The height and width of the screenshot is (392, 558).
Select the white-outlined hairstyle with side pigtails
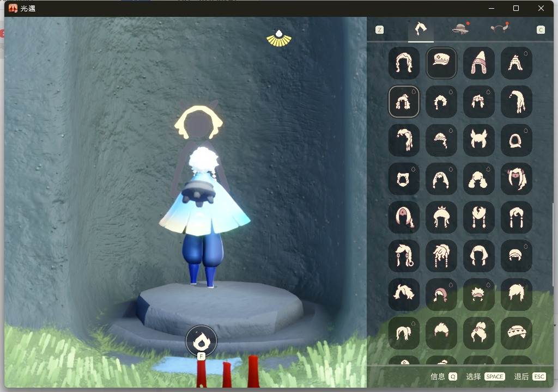(404, 101)
